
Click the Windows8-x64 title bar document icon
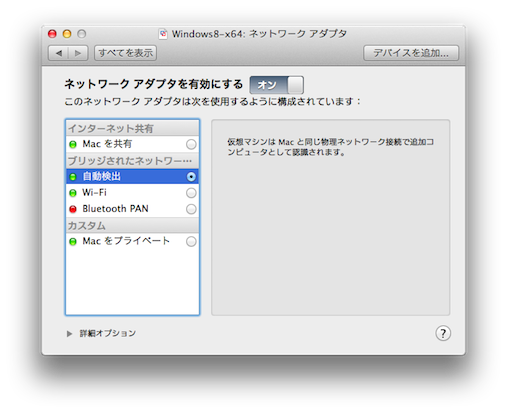coord(163,34)
